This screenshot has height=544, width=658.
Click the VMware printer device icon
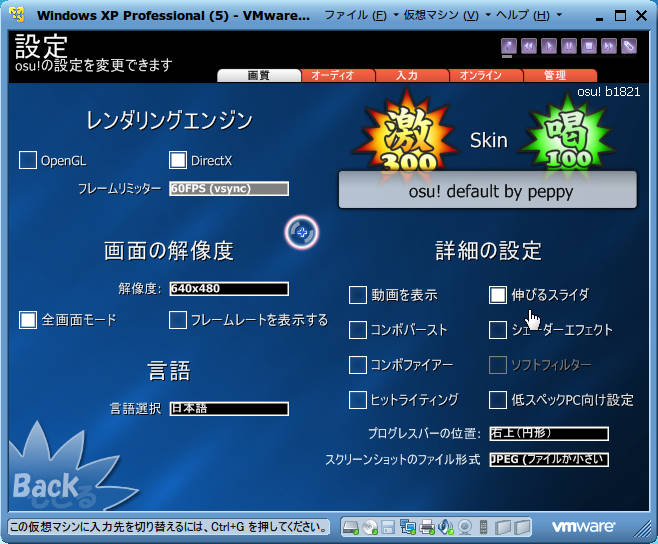[427, 527]
